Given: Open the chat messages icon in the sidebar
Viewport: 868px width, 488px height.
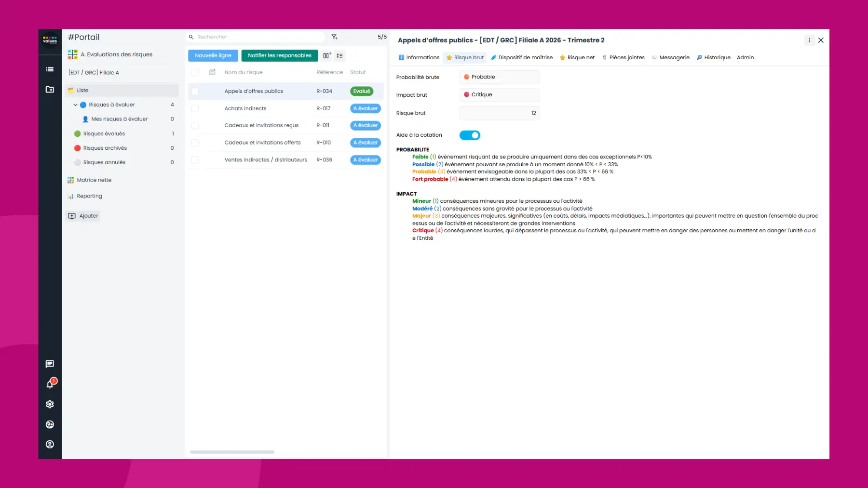Looking at the screenshot, I should [x=50, y=364].
